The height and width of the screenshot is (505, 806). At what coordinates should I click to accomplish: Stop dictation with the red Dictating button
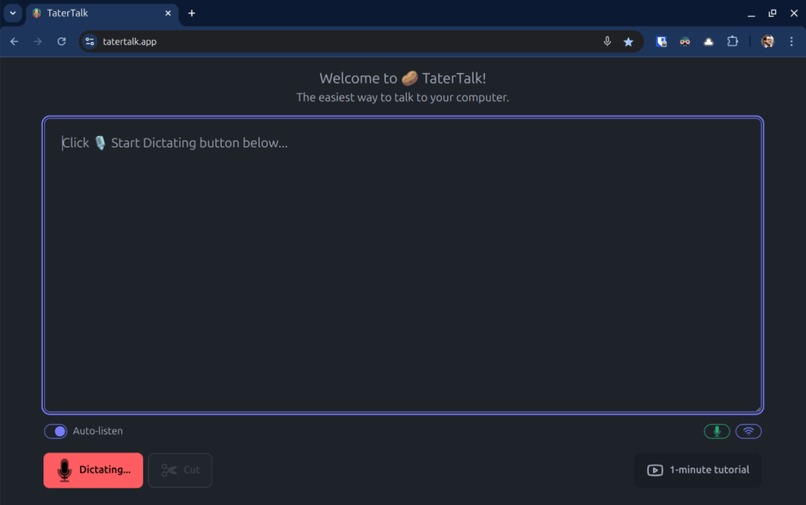point(93,470)
